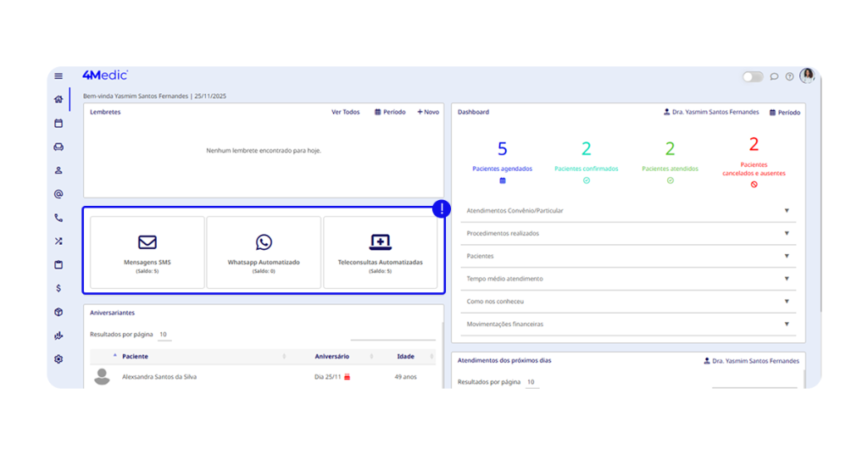Image resolution: width=868 pixels, height=455 pixels.
Task: Expand Atendimentos Convênio/Particular section
Action: 628,210
